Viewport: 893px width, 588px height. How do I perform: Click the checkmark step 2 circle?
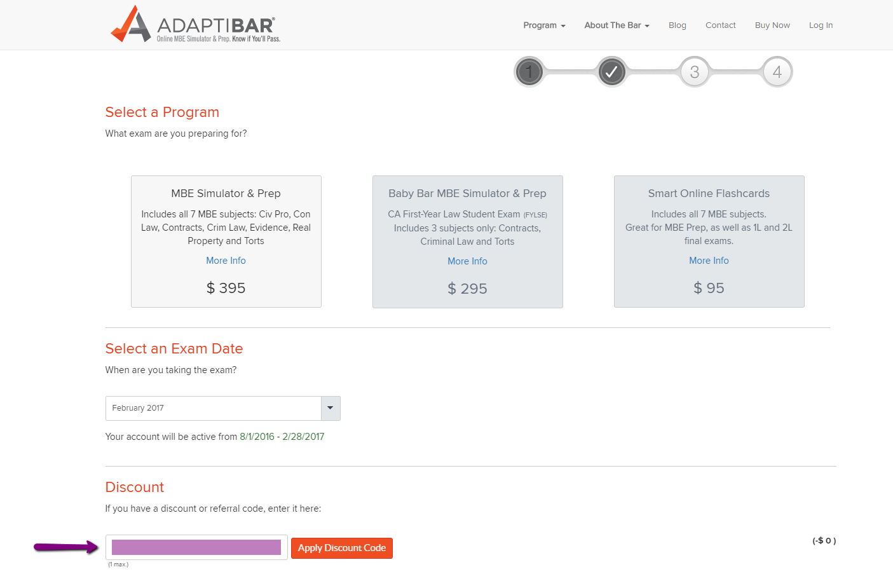611,72
